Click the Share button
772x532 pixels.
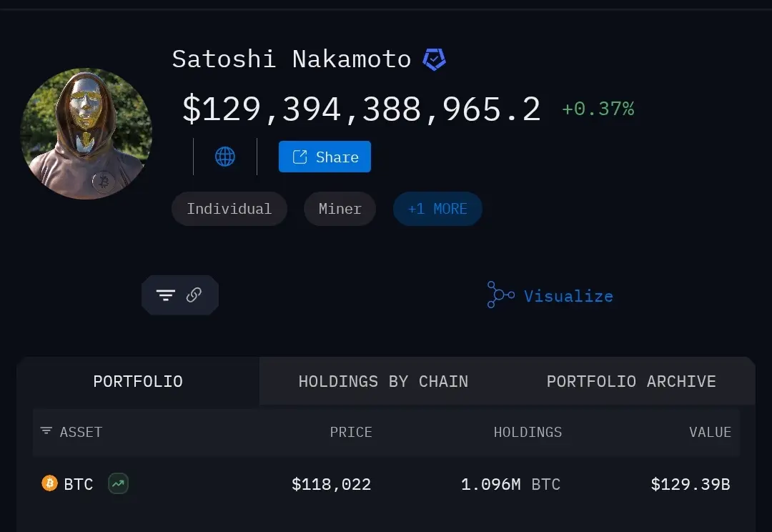tap(325, 157)
